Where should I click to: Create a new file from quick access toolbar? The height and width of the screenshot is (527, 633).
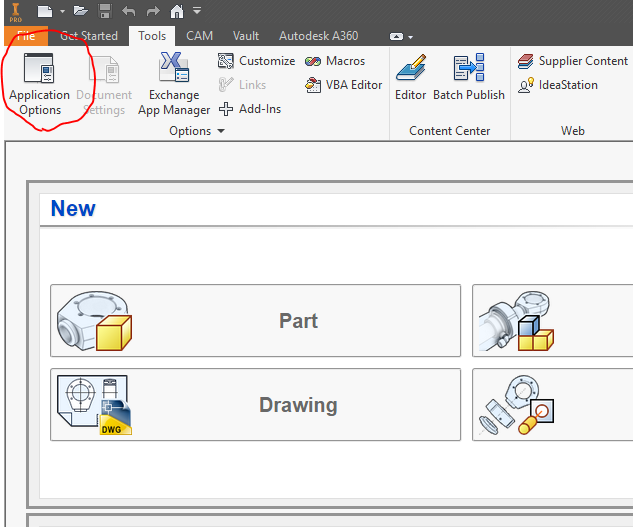click(x=45, y=11)
